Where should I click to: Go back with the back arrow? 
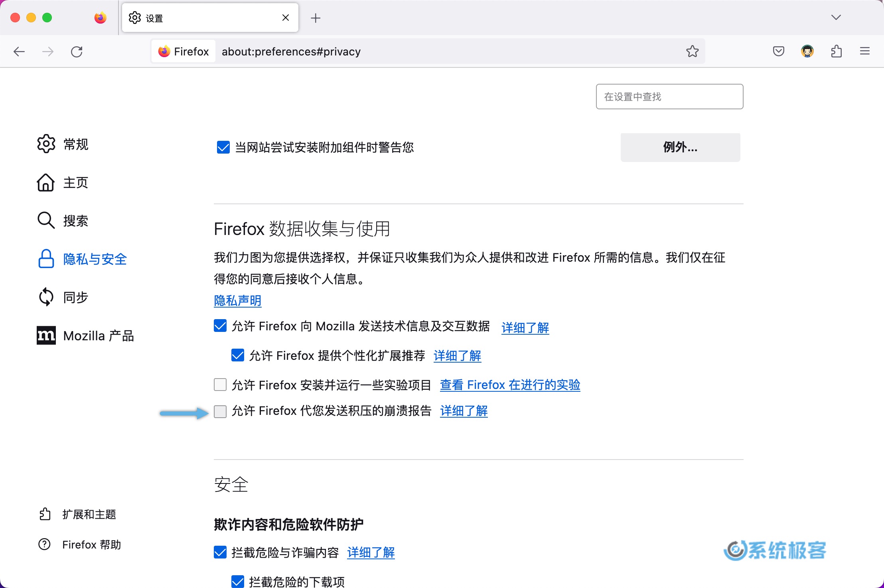tap(19, 51)
